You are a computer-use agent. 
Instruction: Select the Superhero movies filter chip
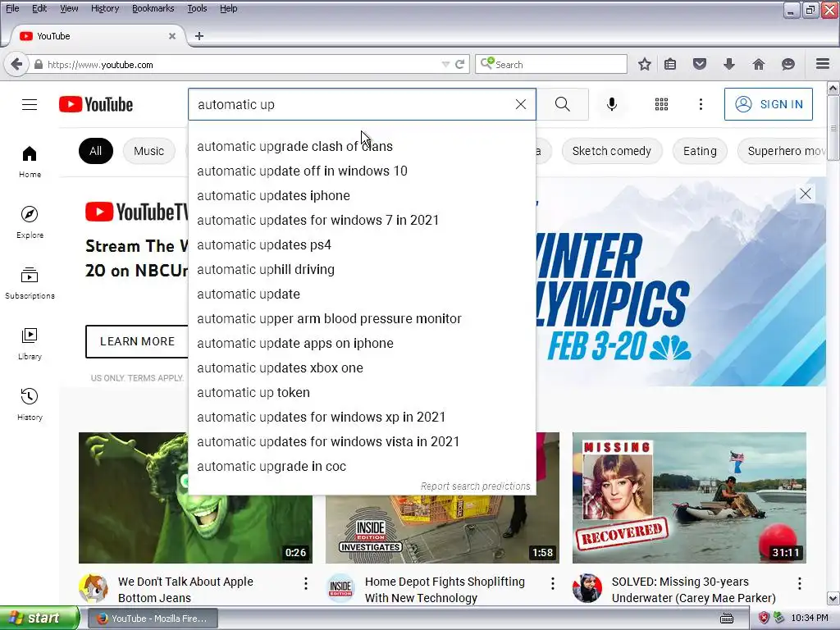pyautogui.click(x=783, y=151)
